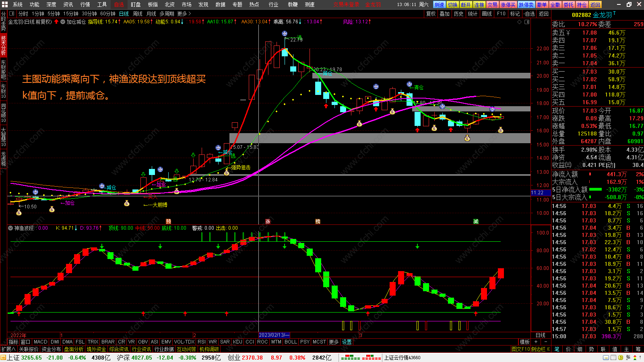Open the 功能 menu
The height and width of the screenshot is (362, 644).
pos(35,5)
